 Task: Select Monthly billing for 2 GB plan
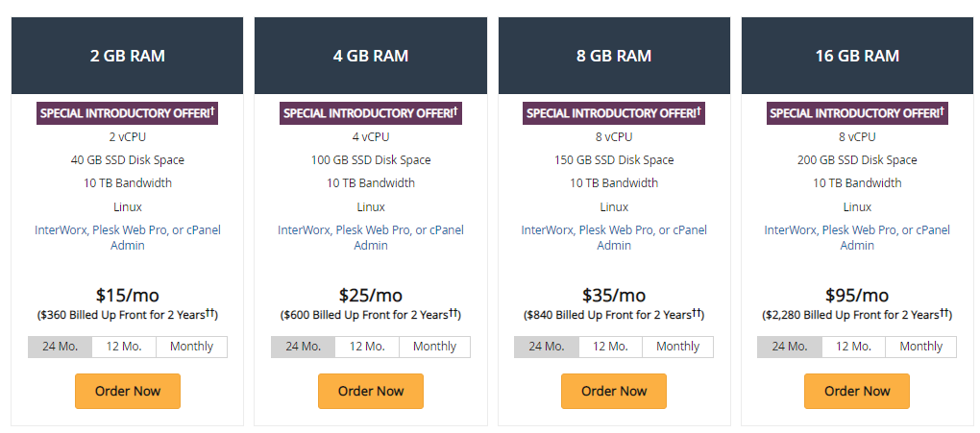(x=191, y=347)
